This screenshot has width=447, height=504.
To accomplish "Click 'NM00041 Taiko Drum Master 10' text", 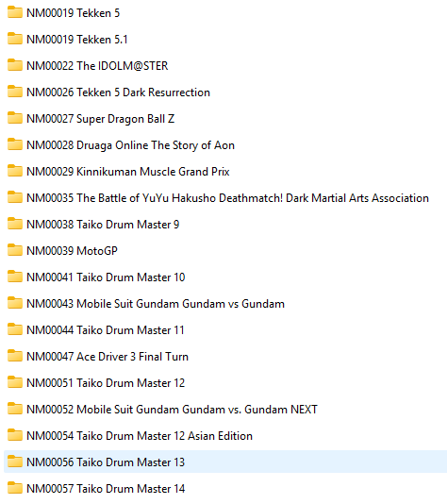I will point(106,277).
